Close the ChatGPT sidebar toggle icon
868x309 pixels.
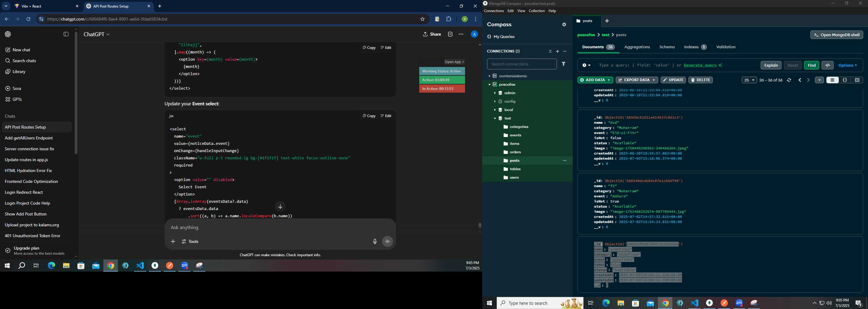point(66,34)
